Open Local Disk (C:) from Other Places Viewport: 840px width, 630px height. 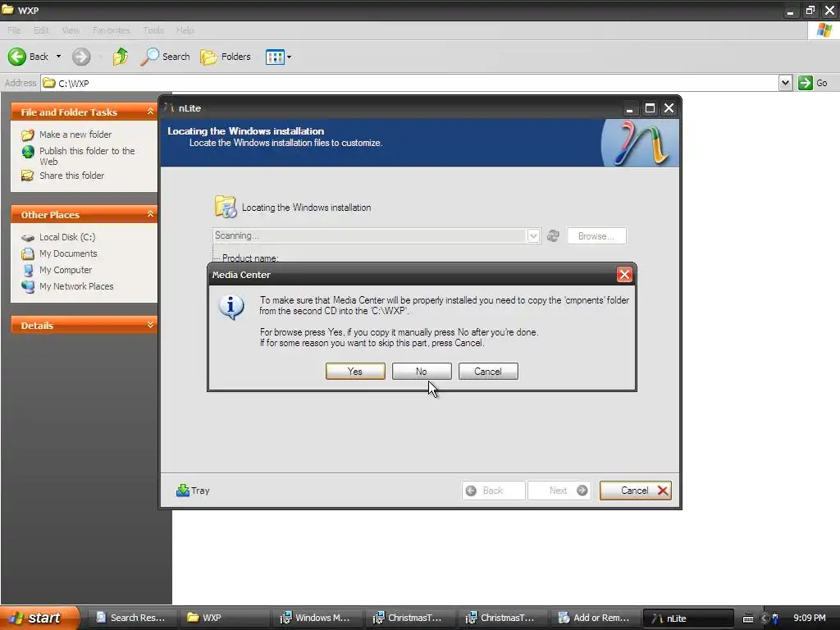(x=67, y=237)
